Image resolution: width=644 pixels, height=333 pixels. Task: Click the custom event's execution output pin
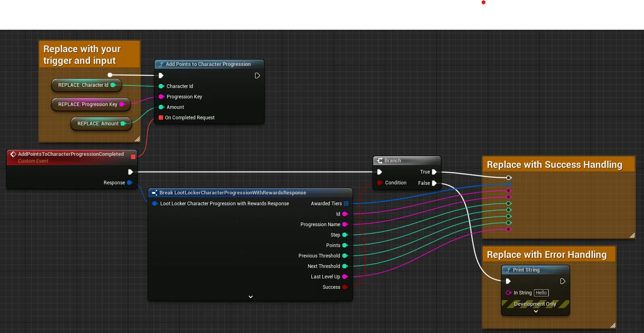pos(130,172)
